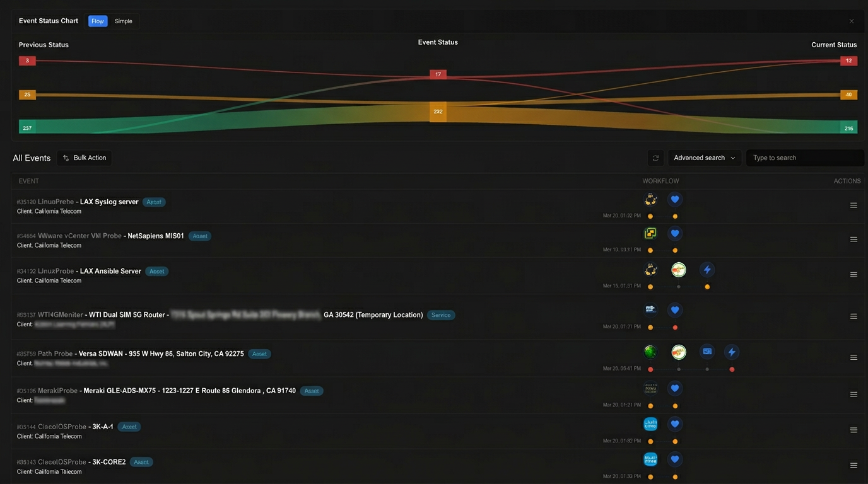
Task: Expand the Advanced search dropdown
Action: [x=704, y=158]
